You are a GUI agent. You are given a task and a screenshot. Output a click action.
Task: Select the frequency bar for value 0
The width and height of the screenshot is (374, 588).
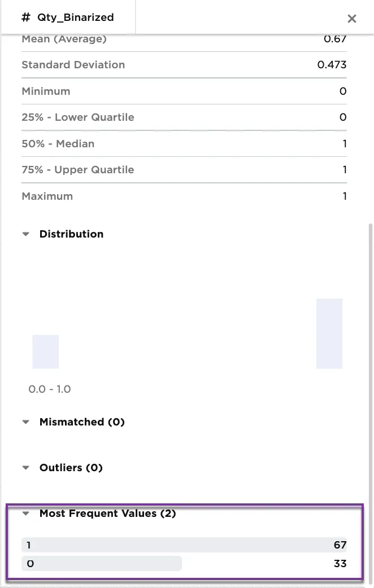point(102,563)
